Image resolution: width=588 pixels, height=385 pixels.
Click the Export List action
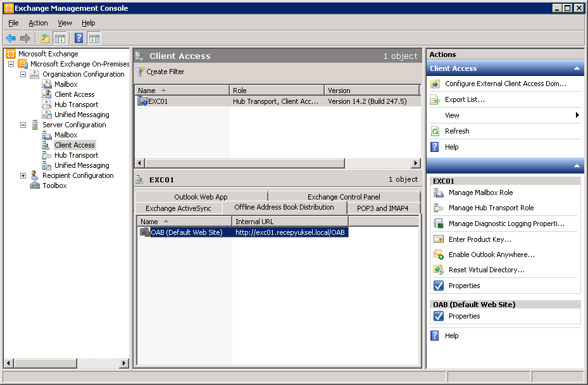(465, 99)
